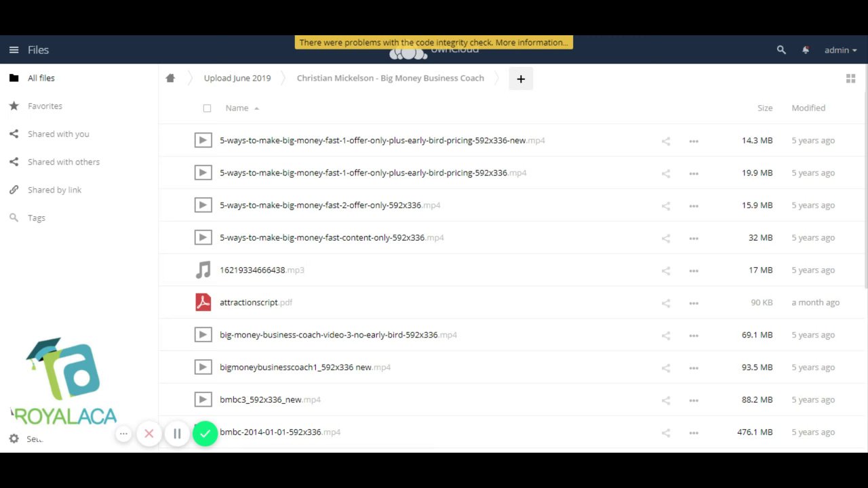Open bmbc3_592x336_new.mp4
This screenshot has width=868, height=488.
pyautogui.click(x=270, y=400)
